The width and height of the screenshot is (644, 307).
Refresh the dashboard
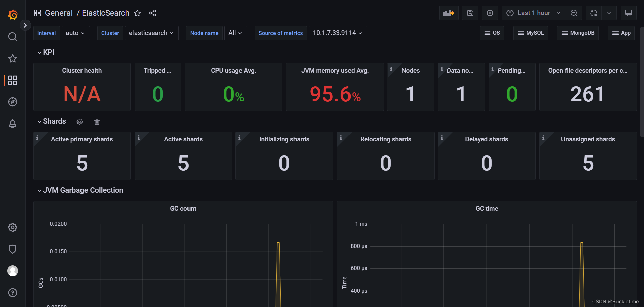pyautogui.click(x=594, y=13)
